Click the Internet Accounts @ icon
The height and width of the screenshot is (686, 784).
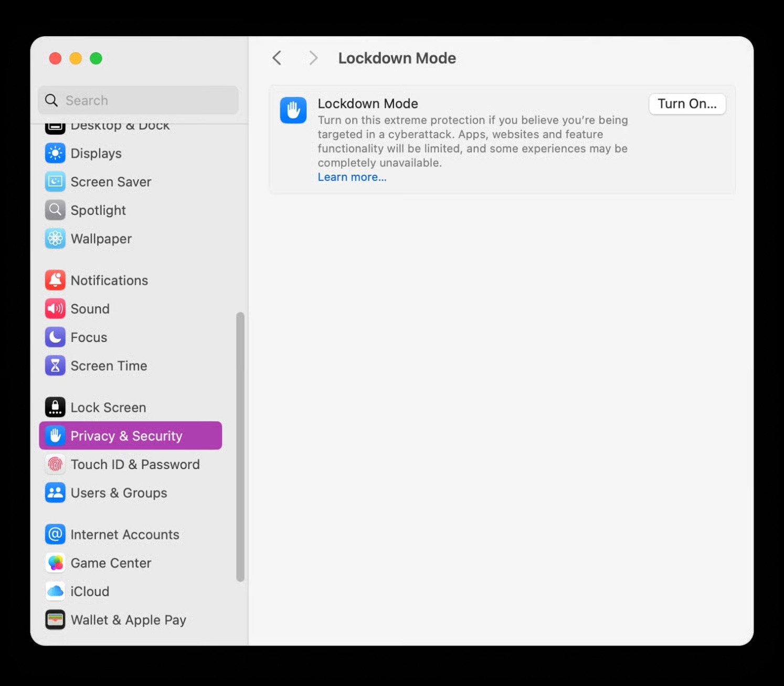pos(55,534)
